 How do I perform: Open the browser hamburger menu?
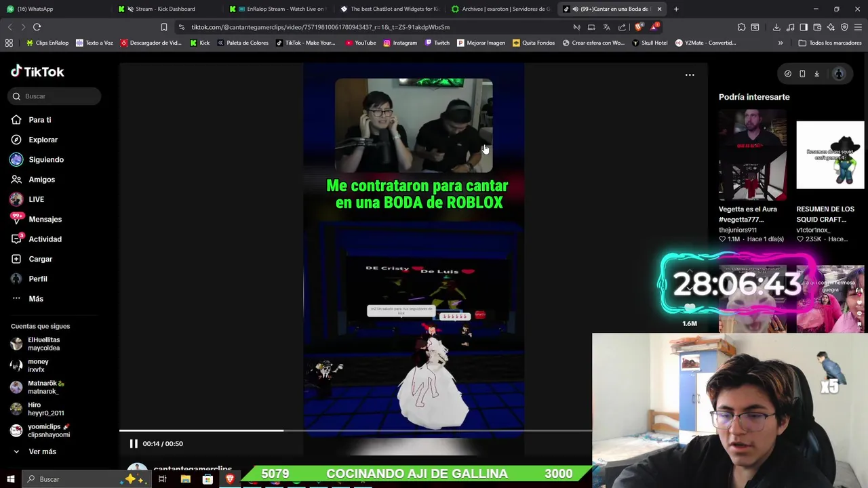(859, 27)
